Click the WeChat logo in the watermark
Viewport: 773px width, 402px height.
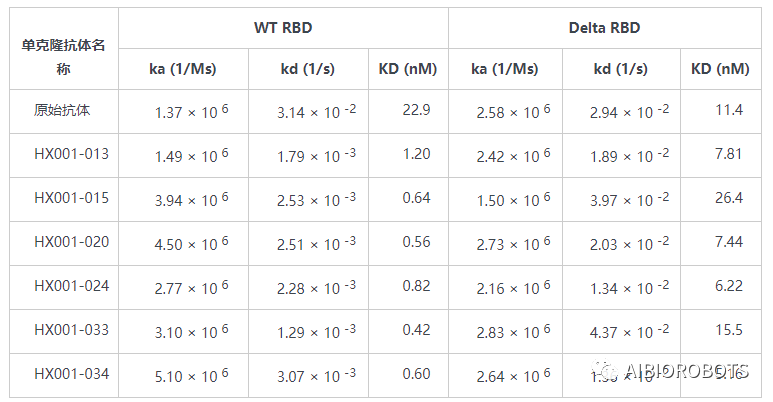point(605,371)
